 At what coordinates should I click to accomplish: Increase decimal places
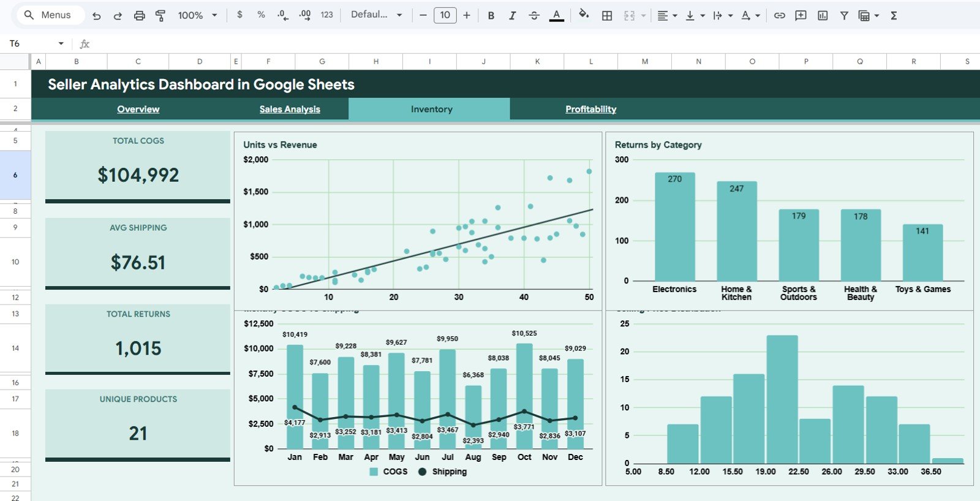pos(304,15)
